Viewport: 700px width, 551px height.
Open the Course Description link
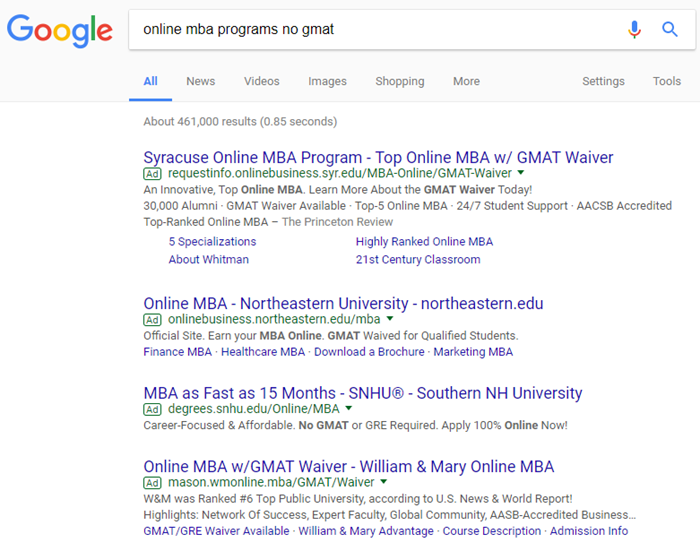[492, 531]
